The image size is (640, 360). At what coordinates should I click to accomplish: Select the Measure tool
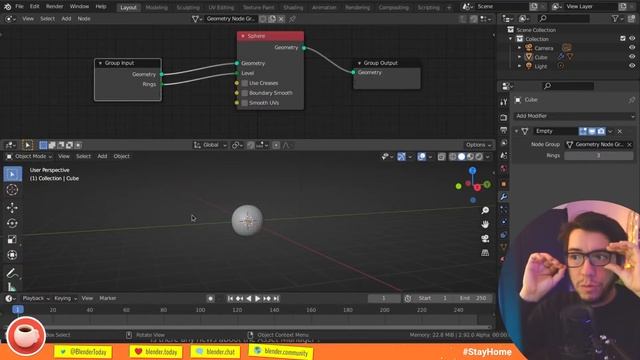tap(12, 287)
